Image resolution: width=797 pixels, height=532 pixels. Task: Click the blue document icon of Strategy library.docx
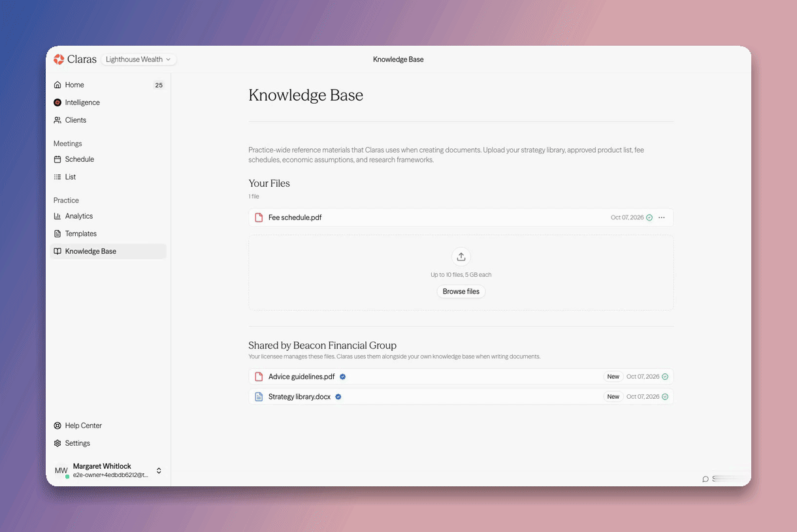259,397
